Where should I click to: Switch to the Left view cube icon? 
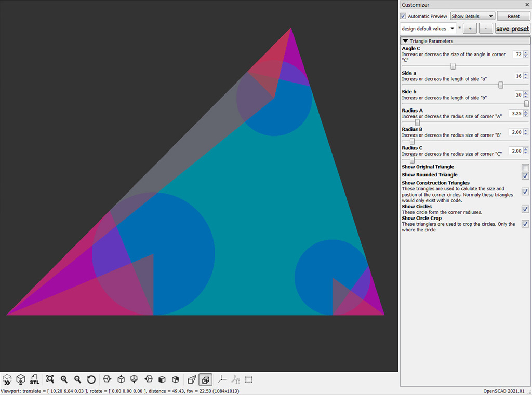click(148, 379)
